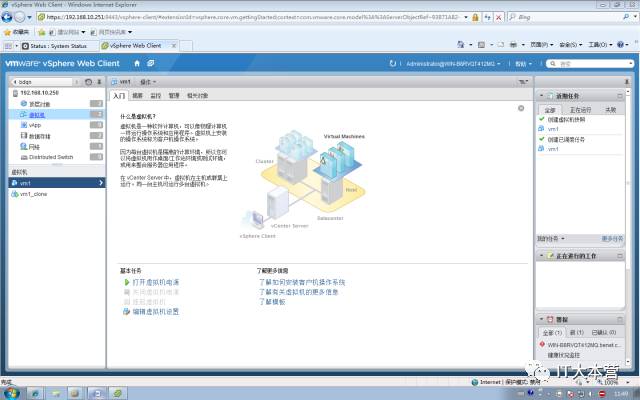Collapse the 警报 alarms panel
This screenshot has width=640, height=400.
tap(542, 319)
